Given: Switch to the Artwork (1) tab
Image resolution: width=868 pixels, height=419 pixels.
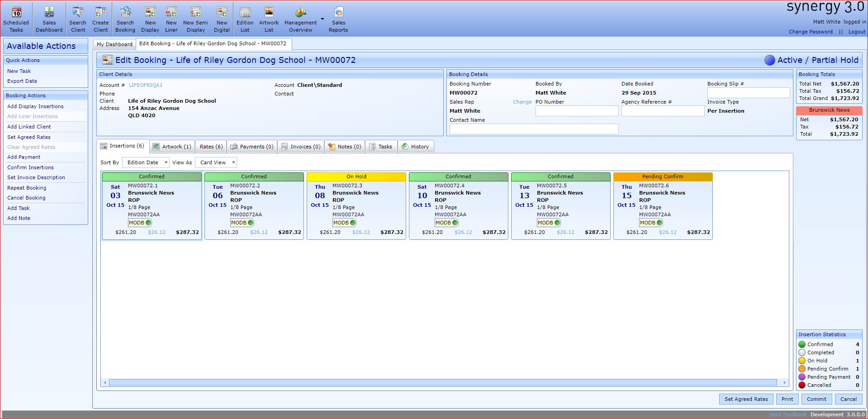Looking at the screenshot, I should [x=172, y=147].
